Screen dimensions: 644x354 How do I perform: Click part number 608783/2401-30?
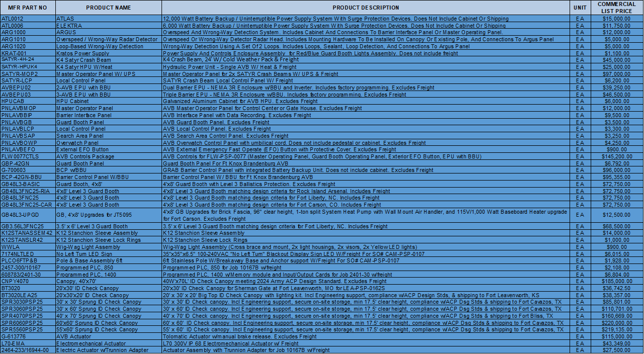point(28,275)
